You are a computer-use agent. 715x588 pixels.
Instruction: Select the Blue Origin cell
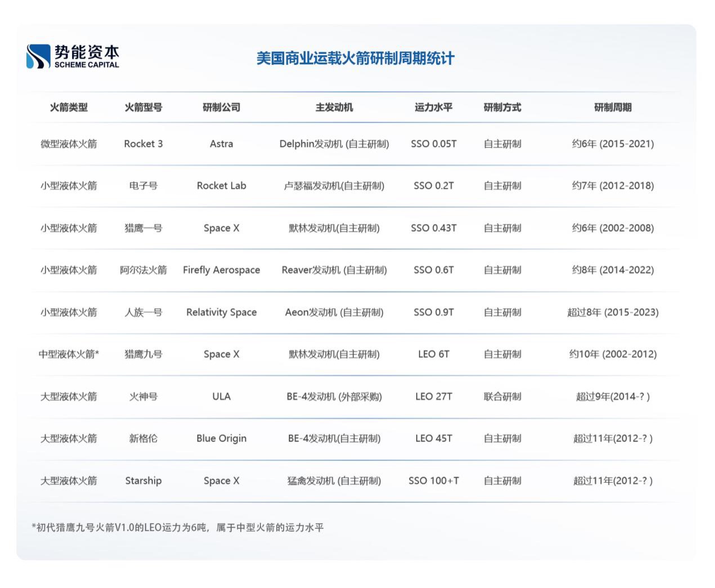pyautogui.click(x=222, y=439)
